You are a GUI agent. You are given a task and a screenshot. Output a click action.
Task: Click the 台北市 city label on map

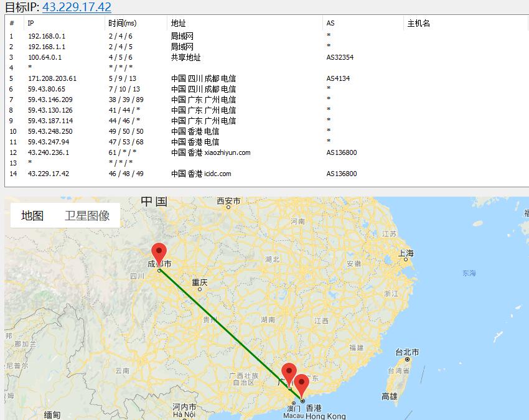coord(407,352)
